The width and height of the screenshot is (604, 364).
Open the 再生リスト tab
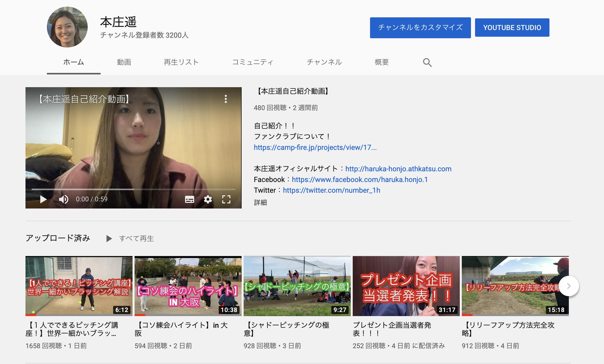(181, 62)
